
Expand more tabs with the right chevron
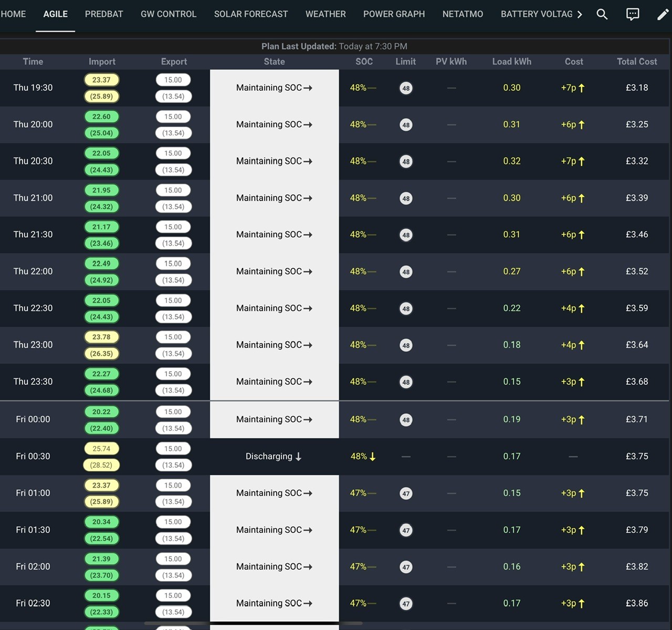click(580, 14)
